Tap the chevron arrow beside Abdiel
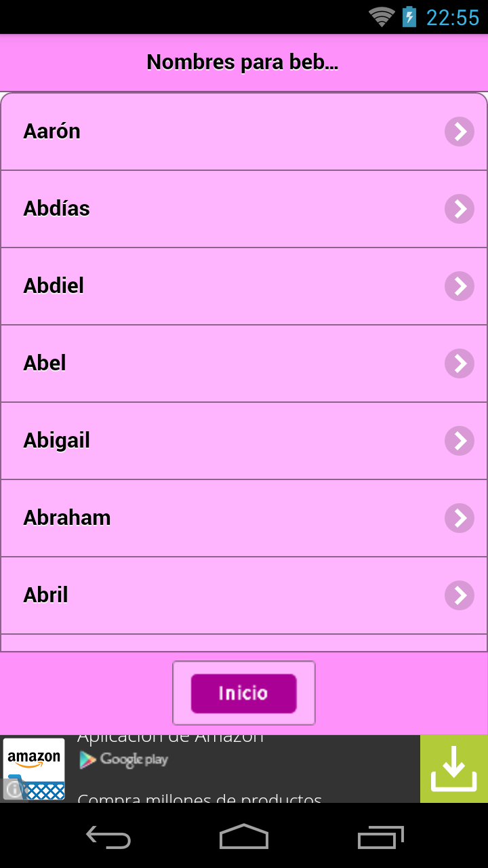This screenshot has width=488, height=868. click(460, 286)
